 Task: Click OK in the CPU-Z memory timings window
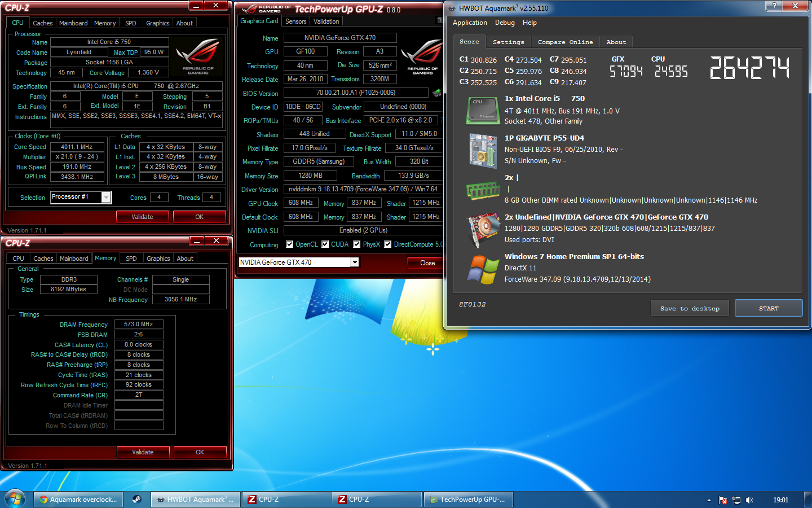(200, 452)
